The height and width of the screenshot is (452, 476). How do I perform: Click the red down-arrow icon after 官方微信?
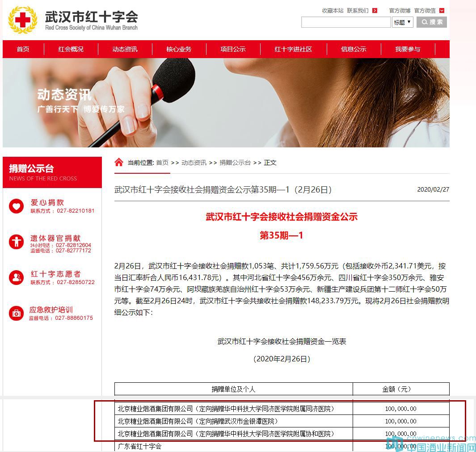(442, 11)
